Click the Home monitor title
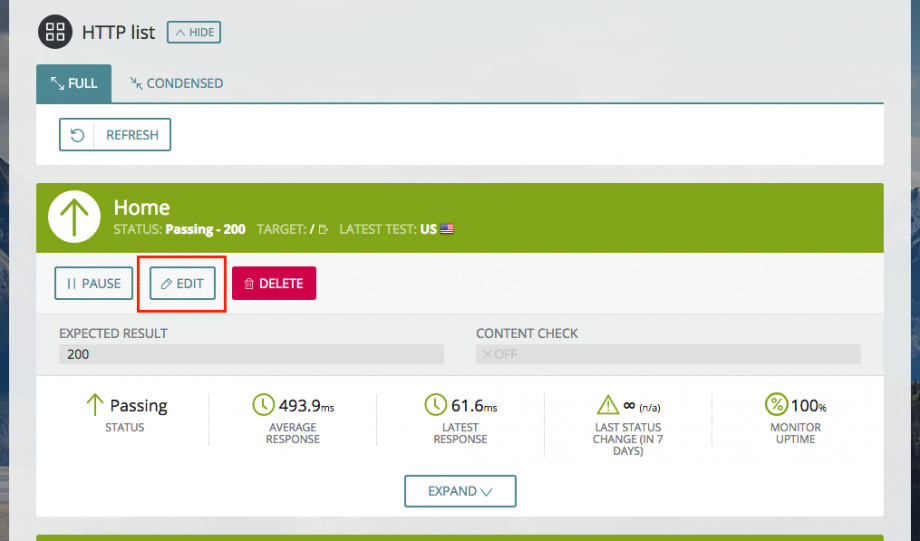The width and height of the screenshot is (920, 541). (141, 208)
